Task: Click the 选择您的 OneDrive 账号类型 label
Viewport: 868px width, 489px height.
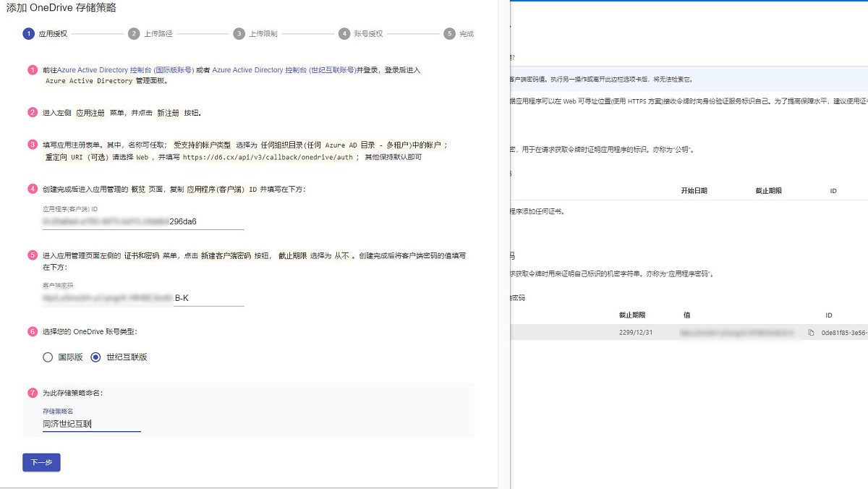Action: [x=90, y=331]
